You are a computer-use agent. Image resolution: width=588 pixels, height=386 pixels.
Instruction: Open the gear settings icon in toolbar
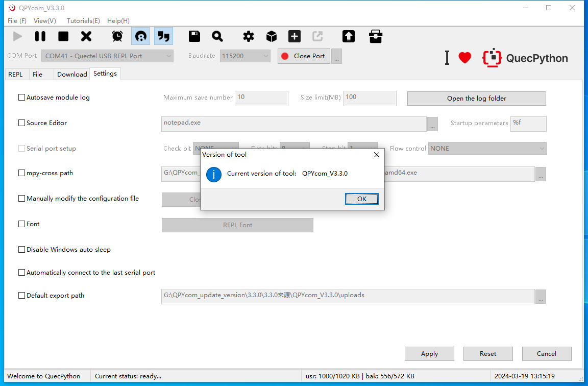(x=248, y=36)
